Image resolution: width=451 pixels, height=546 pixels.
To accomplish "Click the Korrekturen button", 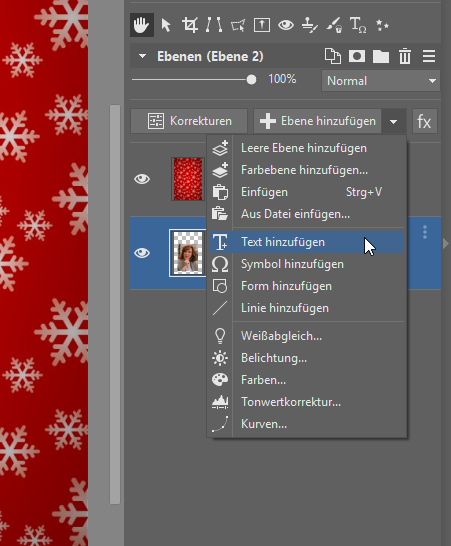I will pyautogui.click(x=189, y=121).
